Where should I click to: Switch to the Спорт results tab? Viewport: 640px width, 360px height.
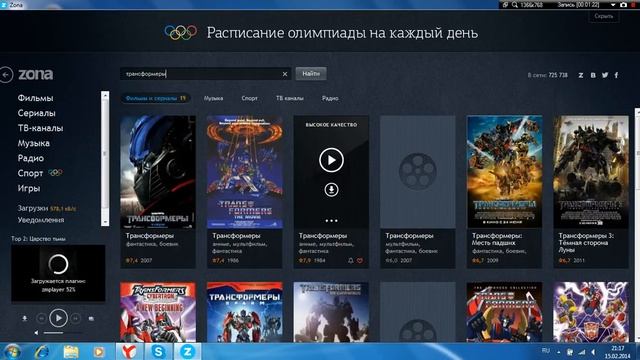click(x=249, y=98)
